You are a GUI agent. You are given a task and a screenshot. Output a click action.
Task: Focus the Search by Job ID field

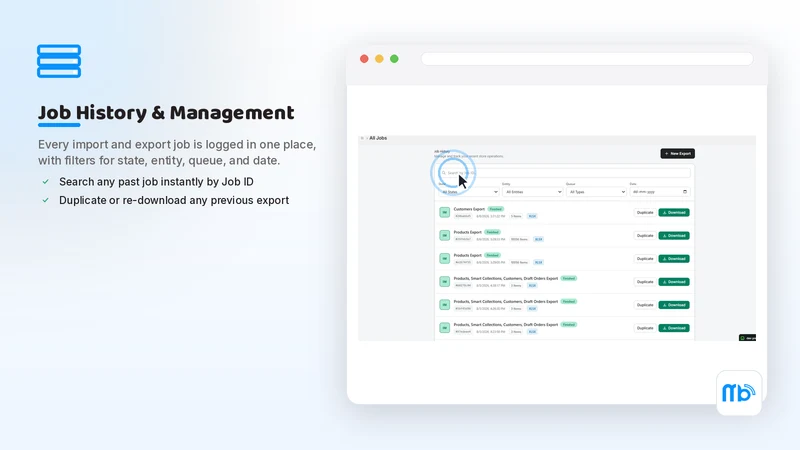tap(565, 173)
